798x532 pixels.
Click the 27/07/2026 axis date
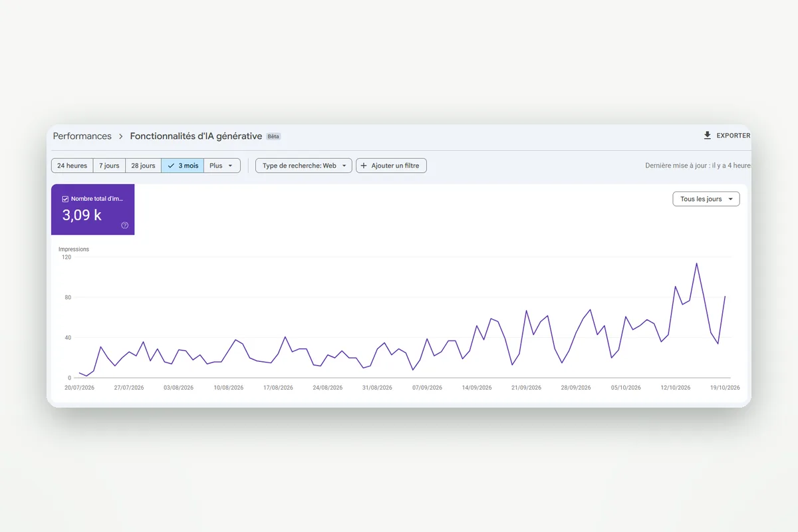tap(129, 388)
